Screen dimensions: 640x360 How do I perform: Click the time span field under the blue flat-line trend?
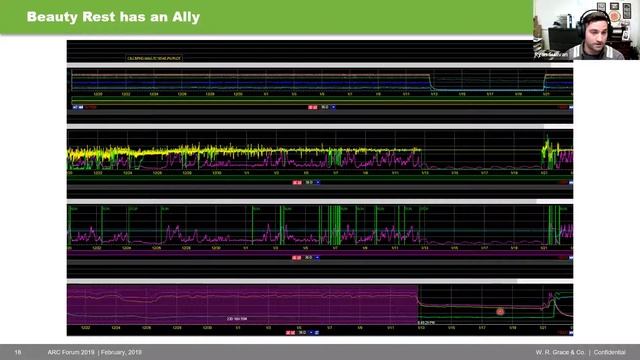[x=324, y=107]
